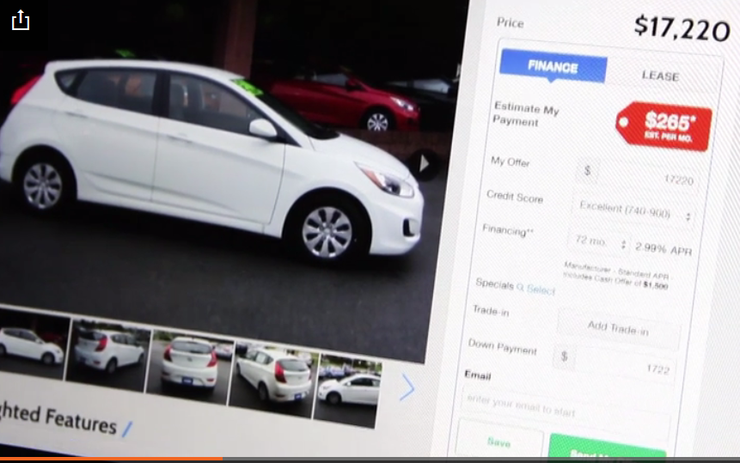Open the 72 mo. financing term dropdown
This screenshot has height=463, width=740.
coord(599,243)
